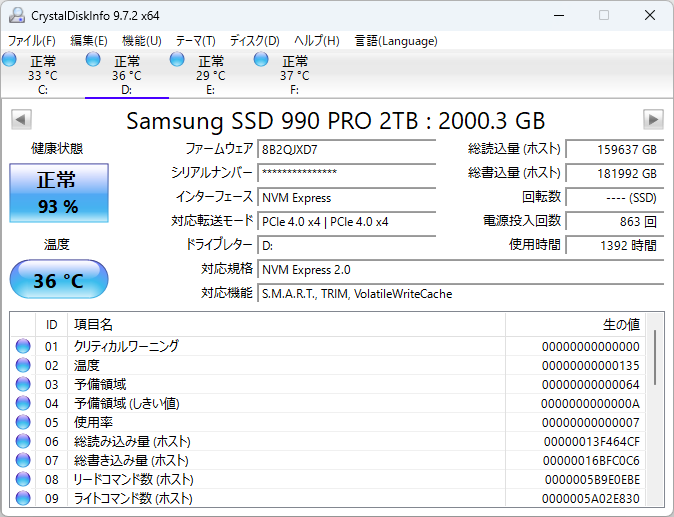The width and height of the screenshot is (674, 517).
Task: Click the Samsung SSD 990 PRO 2TB title
Action: [x=336, y=121]
